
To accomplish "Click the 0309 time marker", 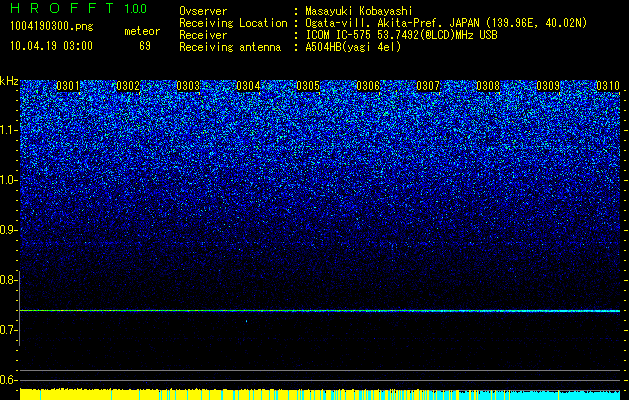I will tap(548, 86).
